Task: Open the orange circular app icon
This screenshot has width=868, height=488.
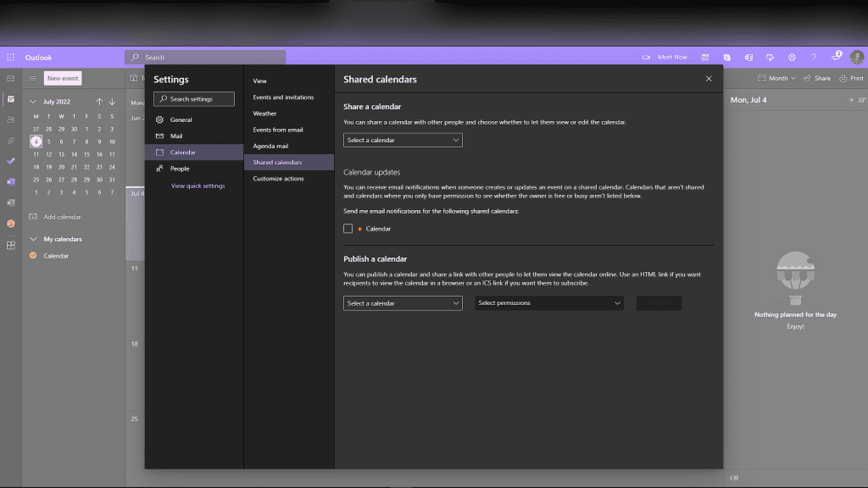Action: [x=10, y=224]
